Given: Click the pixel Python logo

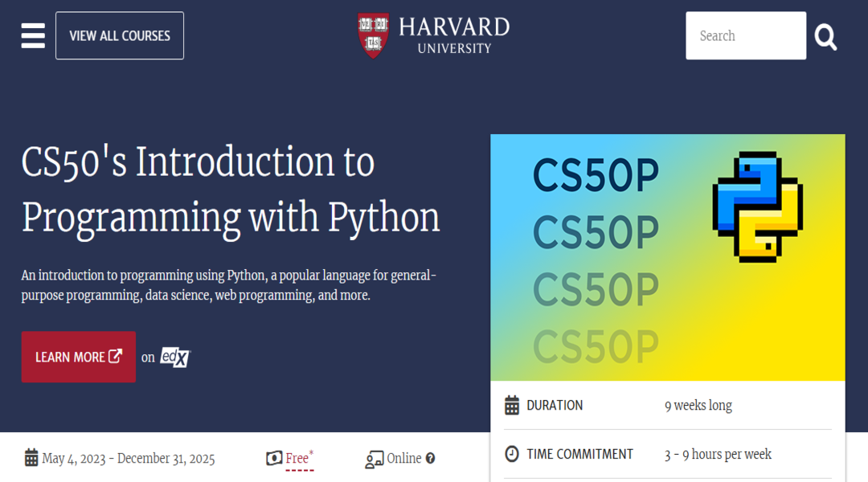Looking at the screenshot, I should coord(757,207).
